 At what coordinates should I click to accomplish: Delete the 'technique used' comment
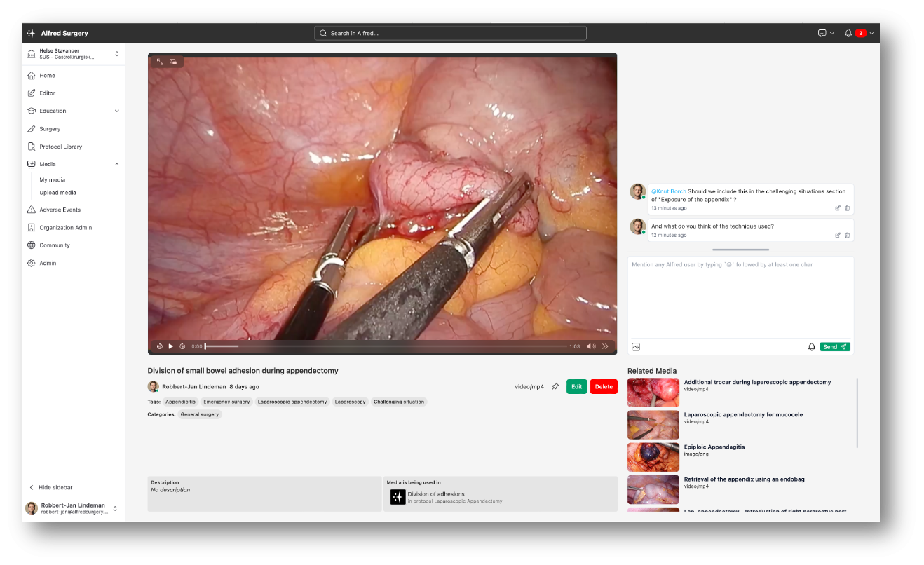[847, 235]
